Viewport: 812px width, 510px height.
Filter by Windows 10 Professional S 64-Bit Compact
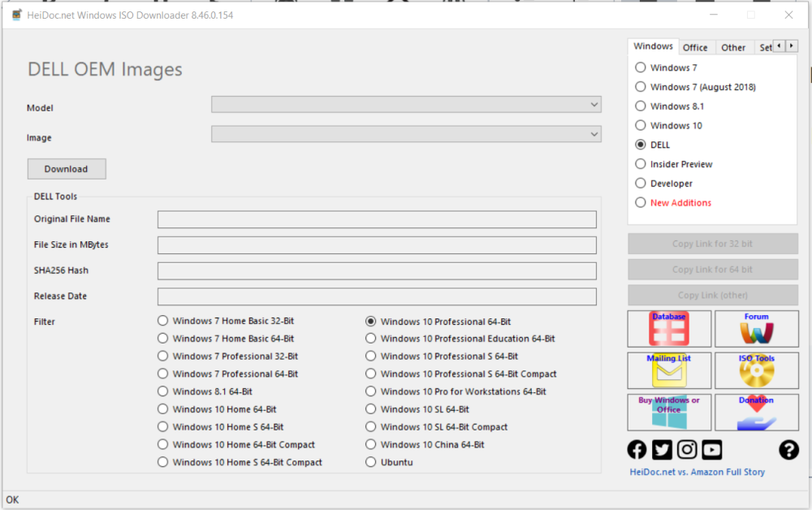[x=461, y=374]
